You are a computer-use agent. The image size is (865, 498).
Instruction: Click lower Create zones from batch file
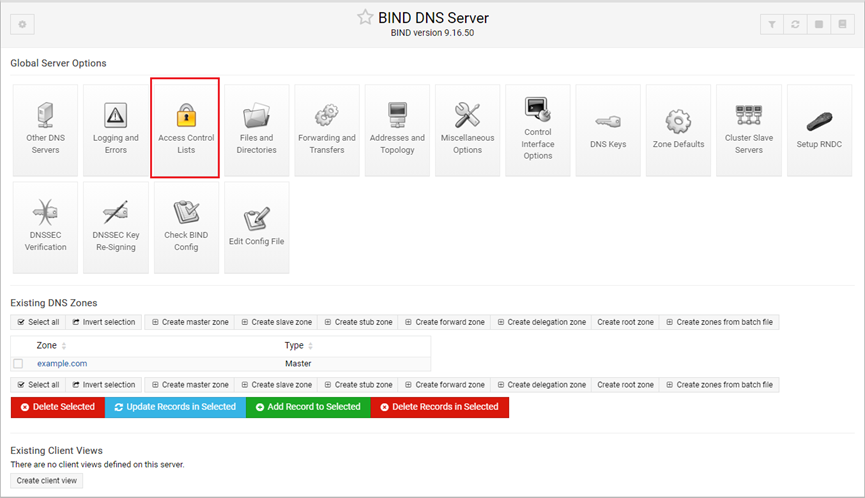click(x=719, y=385)
